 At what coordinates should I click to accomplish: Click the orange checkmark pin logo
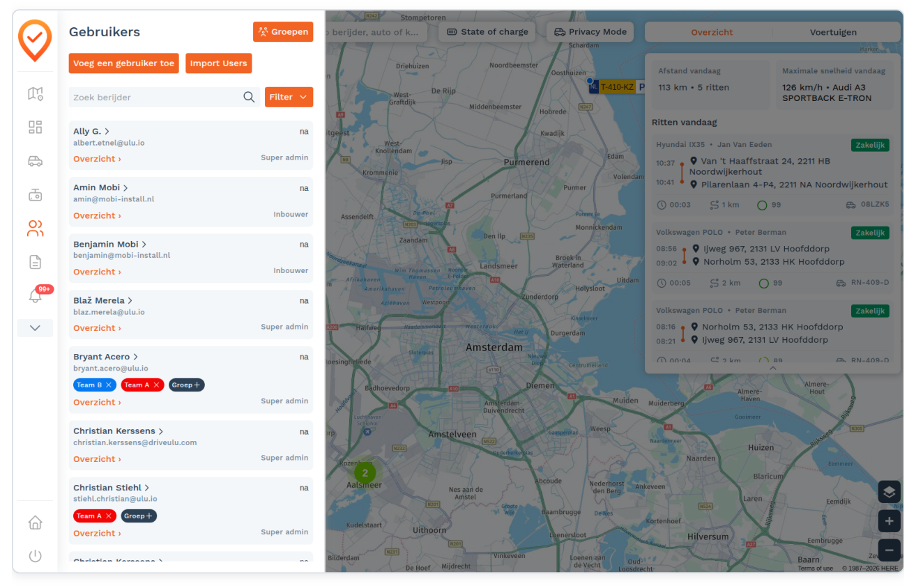[x=35, y=40]
